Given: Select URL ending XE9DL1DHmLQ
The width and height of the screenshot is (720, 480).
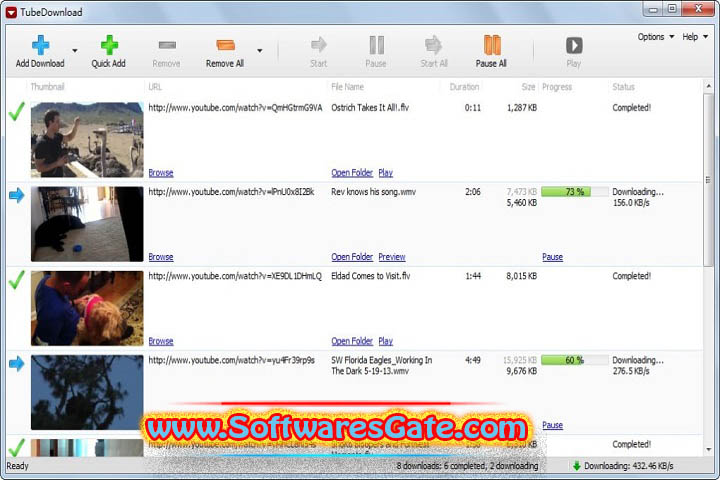Looking at the screenshot, I should point(235,276).
